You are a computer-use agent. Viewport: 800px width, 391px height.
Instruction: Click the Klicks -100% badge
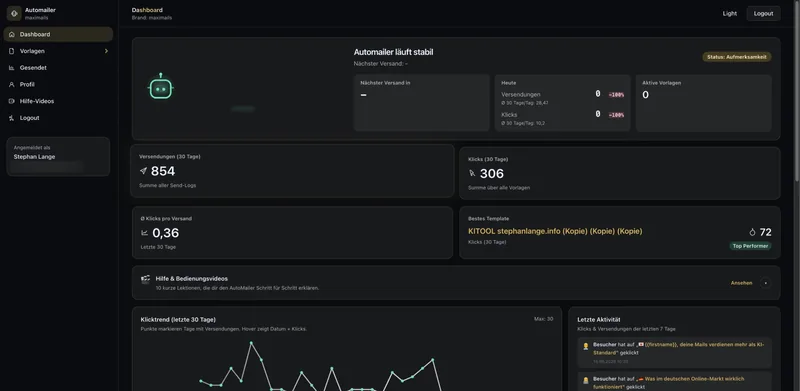(x=616, y=115)
